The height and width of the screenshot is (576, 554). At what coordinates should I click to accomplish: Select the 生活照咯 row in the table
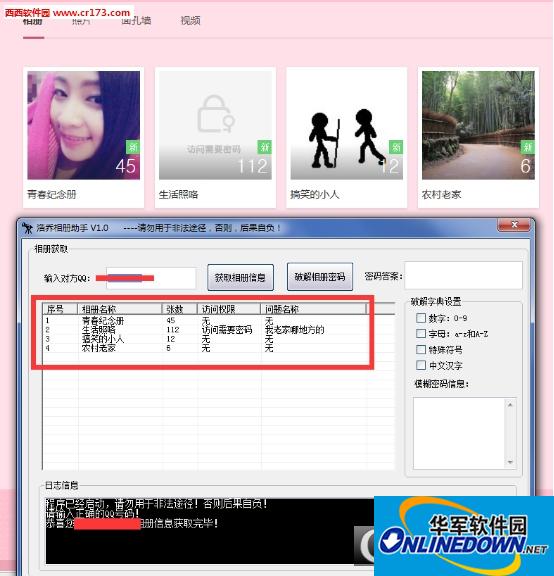click(206, 330)
